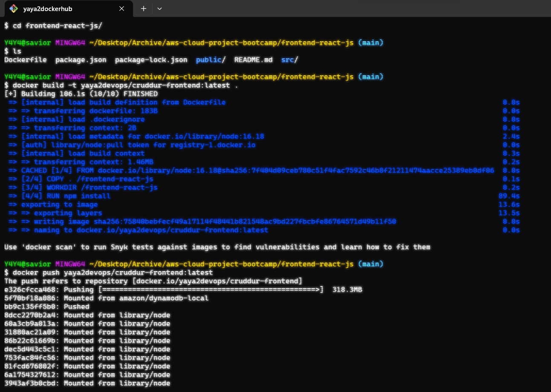Click the 'dec5d443c5c1' layer line
Viewport: 551px width, 392px height.
tap(87, 349)
